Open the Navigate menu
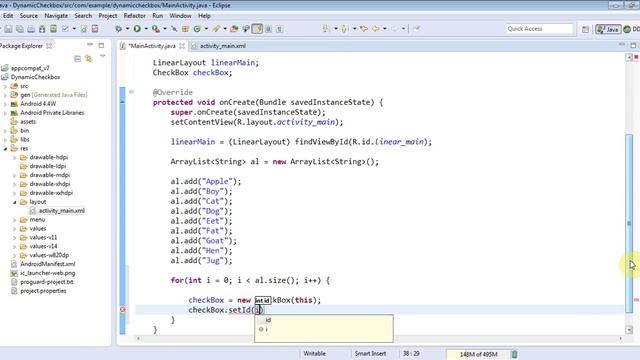 pyautogui.click(x=56, y=16)
